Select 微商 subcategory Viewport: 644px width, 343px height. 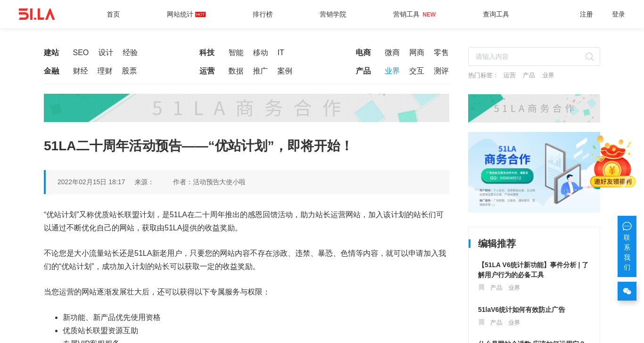(x=392, y=53)
